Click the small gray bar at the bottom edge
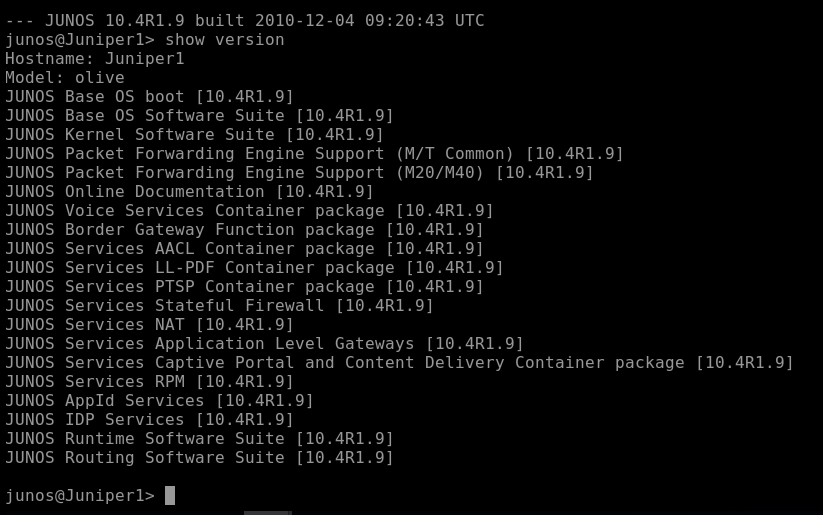 (267, 512)
